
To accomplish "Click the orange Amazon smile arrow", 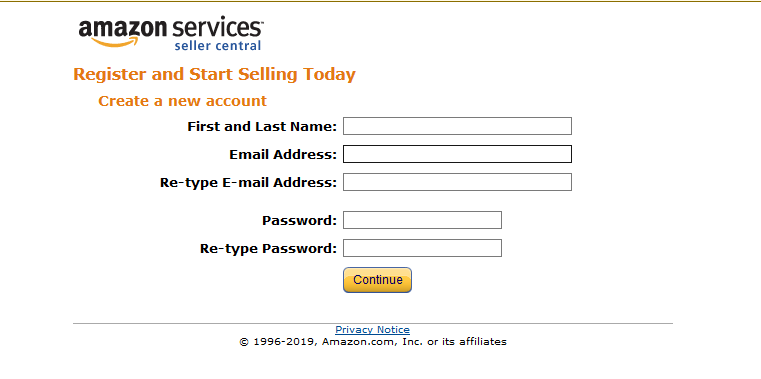I will [x=115, y=43].
